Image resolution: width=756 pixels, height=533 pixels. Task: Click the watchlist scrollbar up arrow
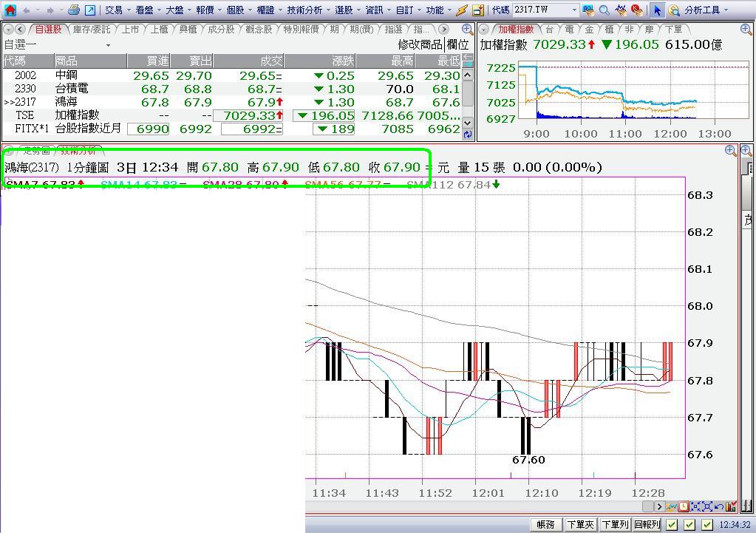[467, 75]
